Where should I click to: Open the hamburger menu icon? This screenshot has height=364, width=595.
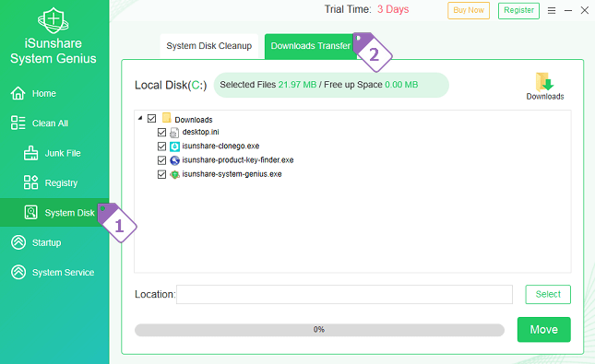pos(552,11)
